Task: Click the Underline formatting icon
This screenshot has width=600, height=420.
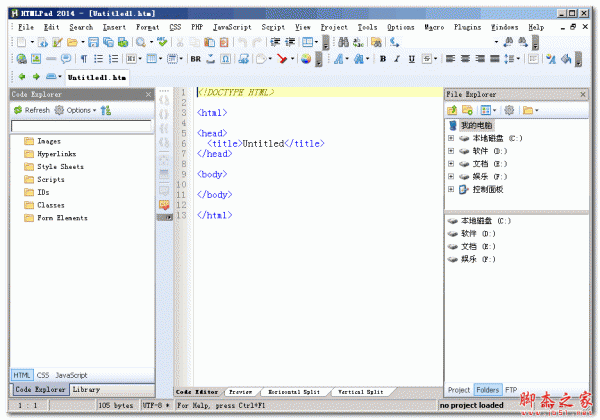Action: (x=411, y=59)
